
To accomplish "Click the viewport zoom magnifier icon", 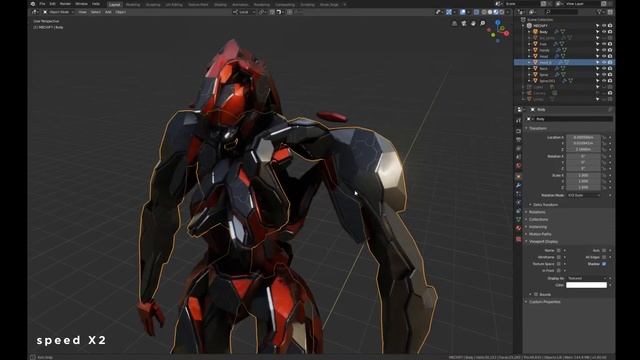I will [x=482, y=24].
